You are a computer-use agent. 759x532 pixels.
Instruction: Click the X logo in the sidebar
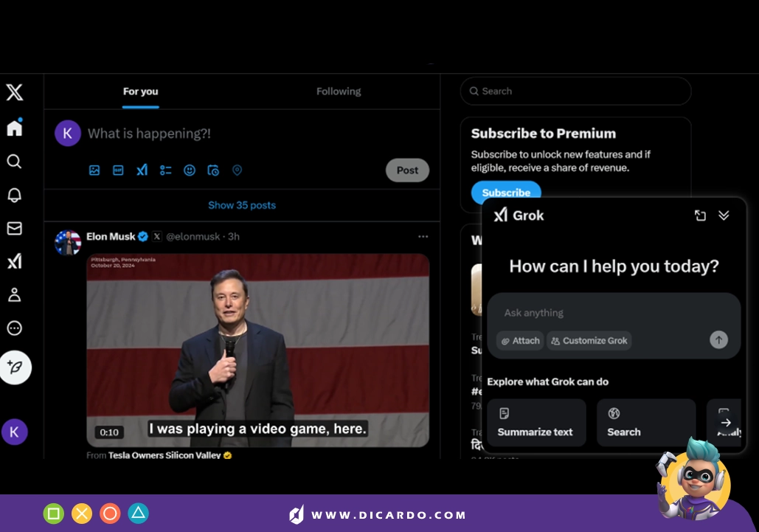[15, 92]
